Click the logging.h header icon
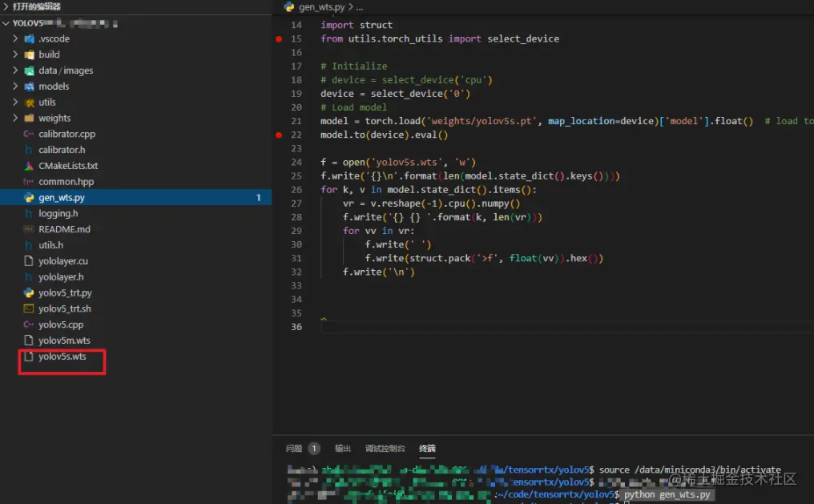This screenshot has height=504, width=814. (x=29, y=213)
